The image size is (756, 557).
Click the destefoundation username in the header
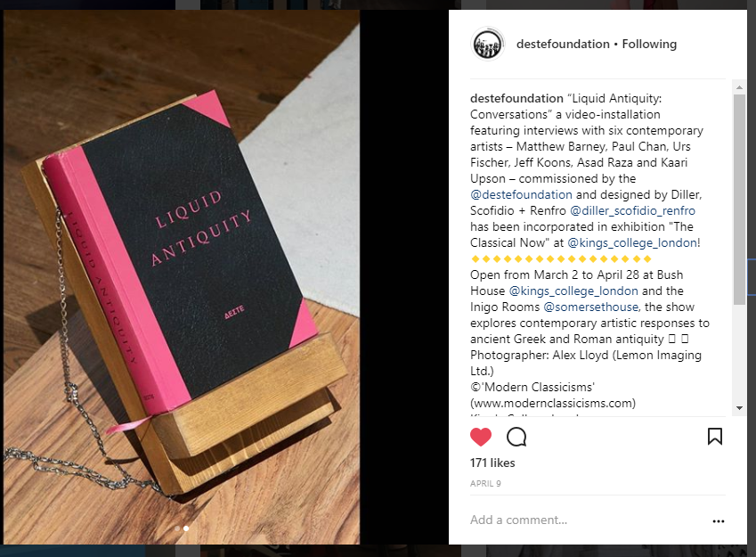pos(563,44)
